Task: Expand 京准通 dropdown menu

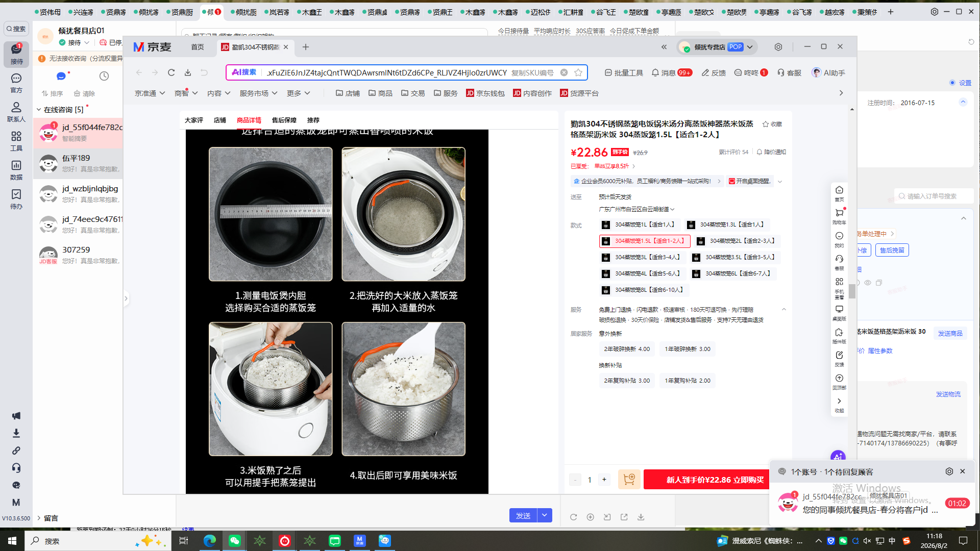Action: click(x=150, y=93)
